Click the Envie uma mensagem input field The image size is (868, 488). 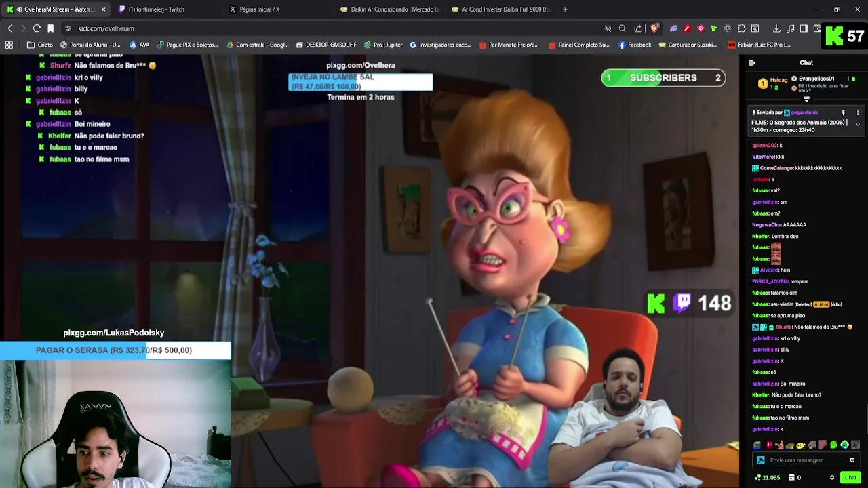807,460
